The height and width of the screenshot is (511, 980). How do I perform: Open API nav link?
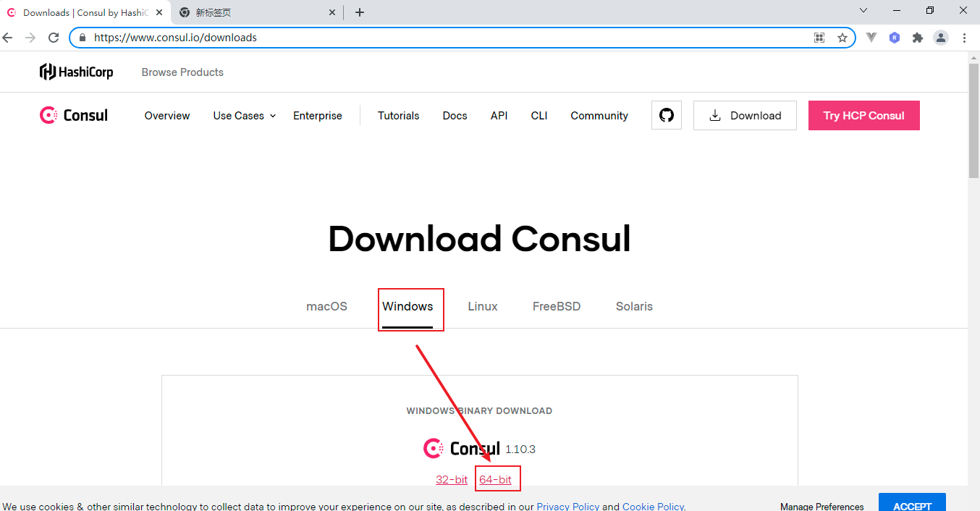click(499, 116)
